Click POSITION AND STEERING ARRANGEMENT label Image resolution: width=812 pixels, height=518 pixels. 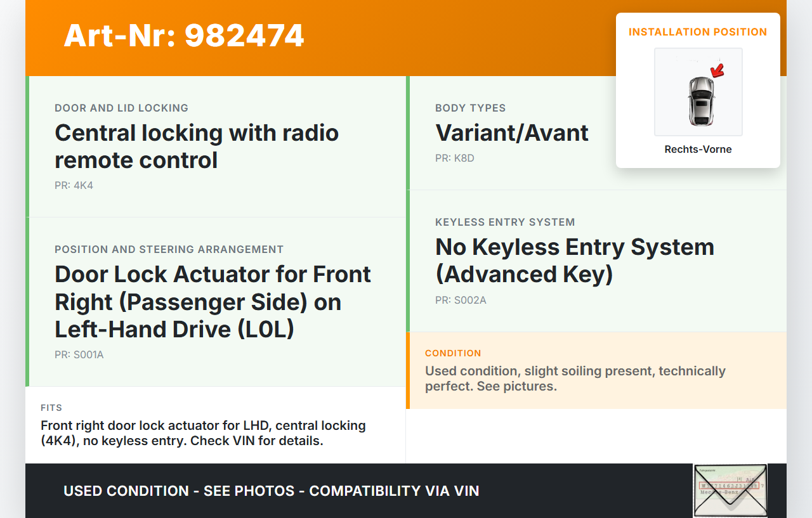point(169,249)
